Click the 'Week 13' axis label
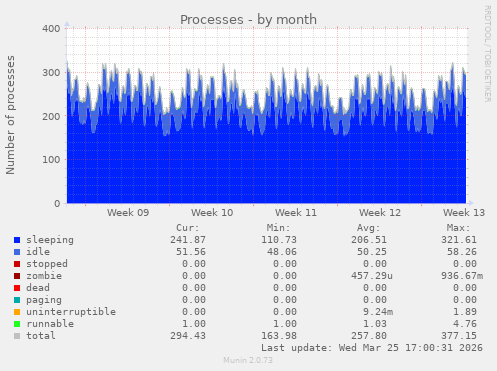This screenshot has width=497, height=371. 464,213
